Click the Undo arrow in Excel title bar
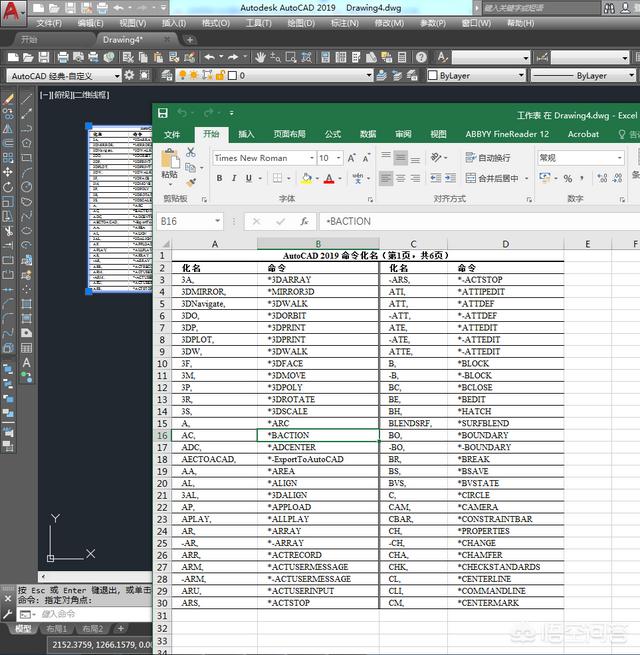640x655 pixels. click(x=182, y=113)
